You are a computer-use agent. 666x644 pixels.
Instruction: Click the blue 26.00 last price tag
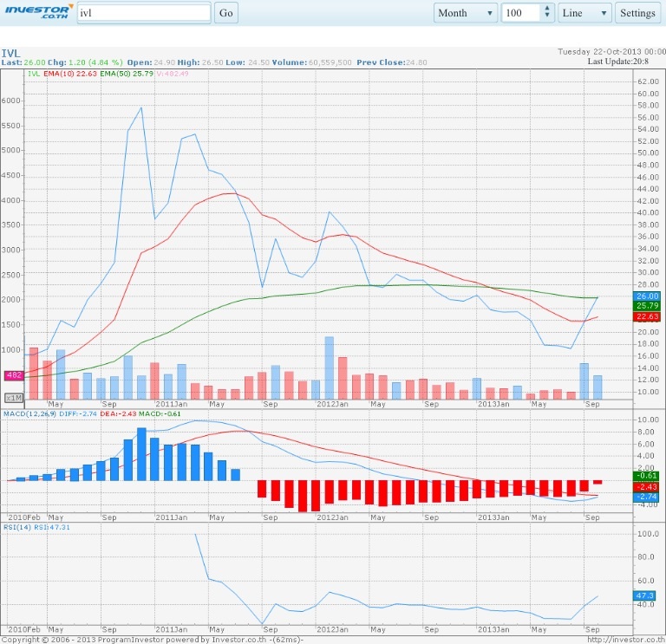[648, 296]
